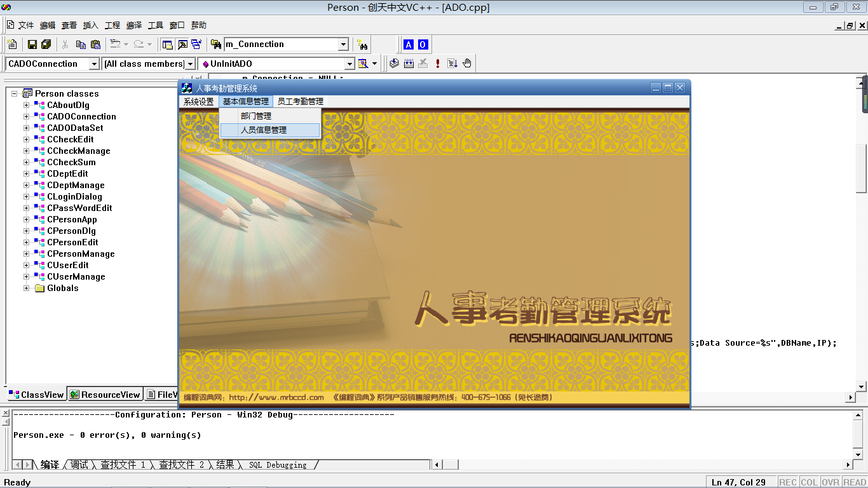
Task: Click the editor horizontal scrollbar right arrow
Action: [x=851, y=397]
